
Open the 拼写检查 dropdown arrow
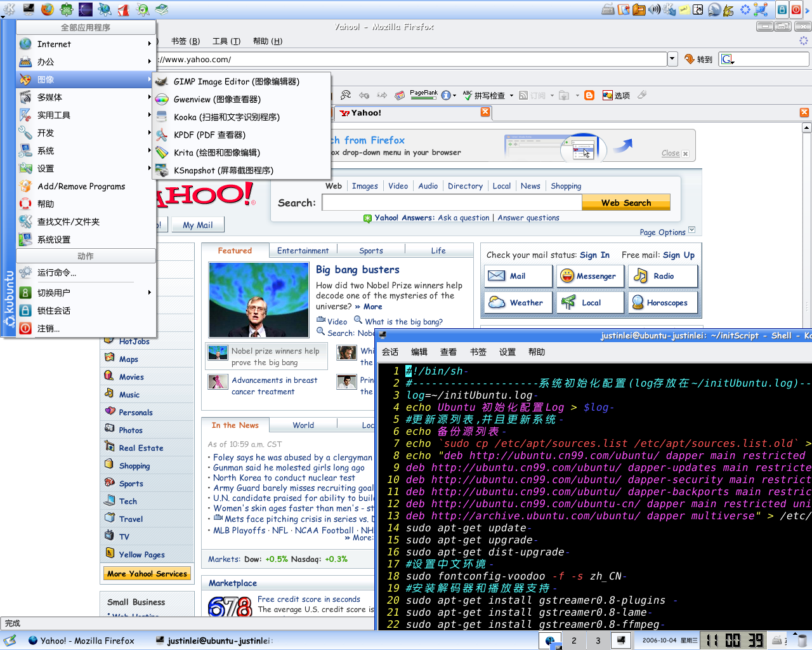(511, 96)
